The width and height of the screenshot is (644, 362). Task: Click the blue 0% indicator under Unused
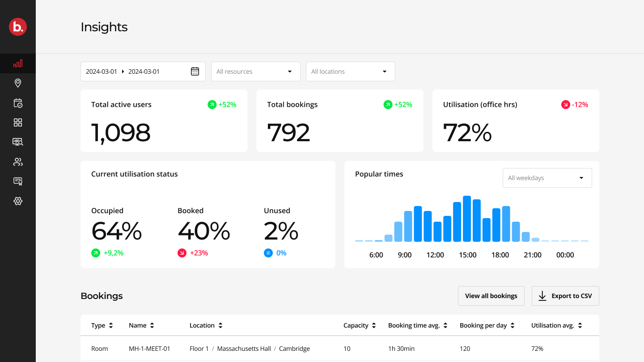[275, 253]
